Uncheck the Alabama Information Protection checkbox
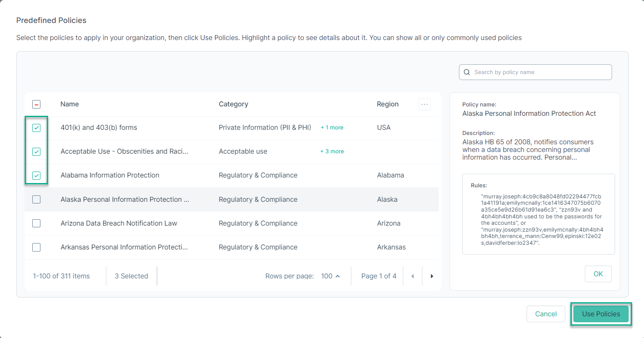644x338 pixels. pyautogui.click(x=36, y=175)
